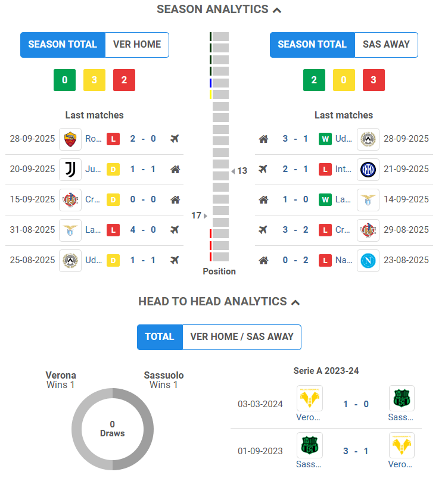Select the VER HOME toggle
Screen dimensions: 448x478
point(137,45)
